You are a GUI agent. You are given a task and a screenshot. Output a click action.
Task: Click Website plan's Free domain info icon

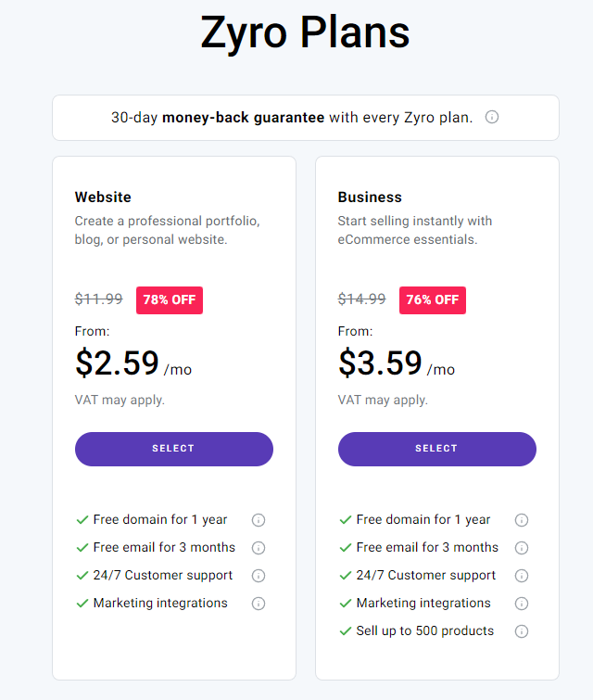pyautogui.click(x=259, y=520)
